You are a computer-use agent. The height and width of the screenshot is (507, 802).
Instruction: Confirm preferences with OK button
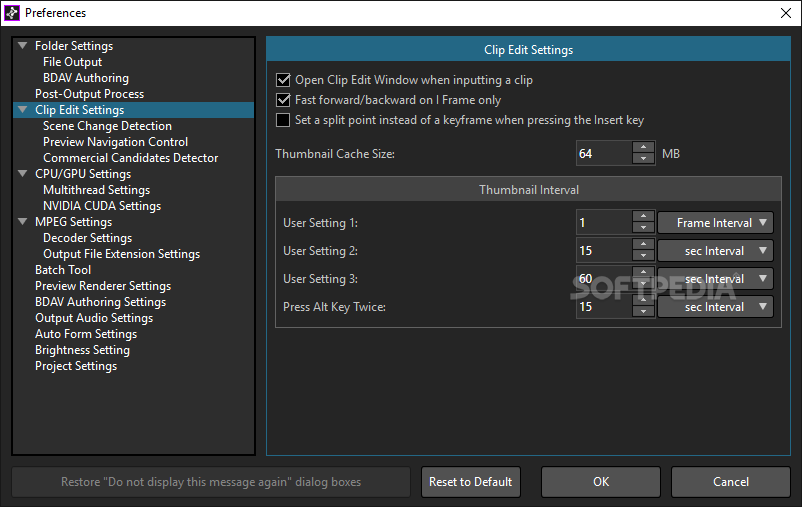tap(601, 482)
